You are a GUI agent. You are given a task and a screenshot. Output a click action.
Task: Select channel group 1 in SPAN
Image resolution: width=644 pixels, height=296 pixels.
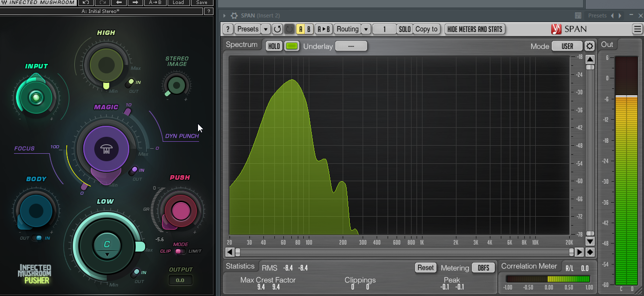385,29
